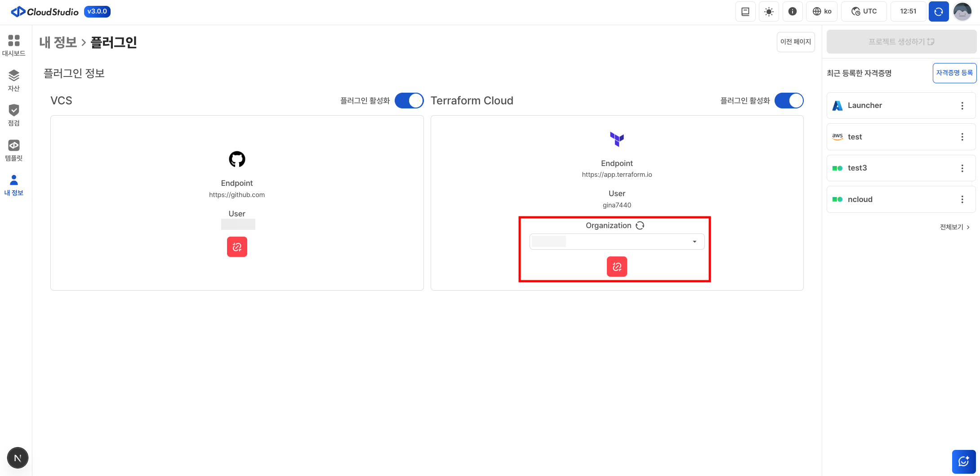Turn off Terraform Cloud plugin toggle
980x476 pixels.
(789, 101)
